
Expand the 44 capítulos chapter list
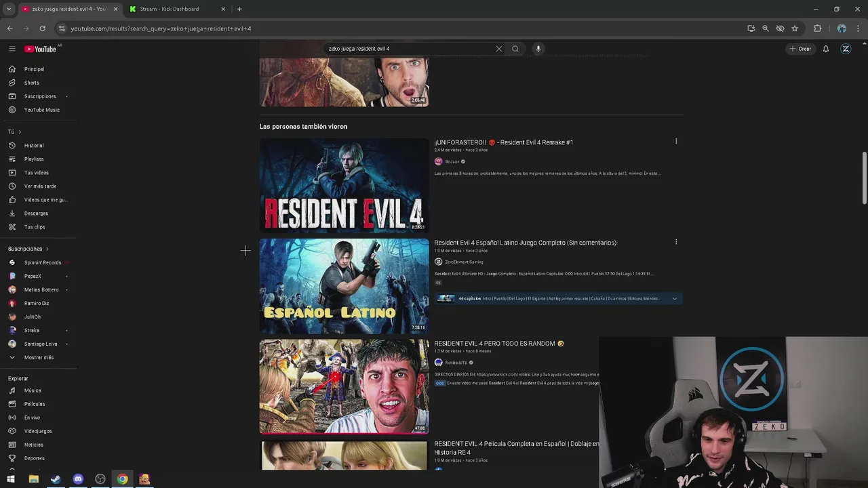pos(675,298)
